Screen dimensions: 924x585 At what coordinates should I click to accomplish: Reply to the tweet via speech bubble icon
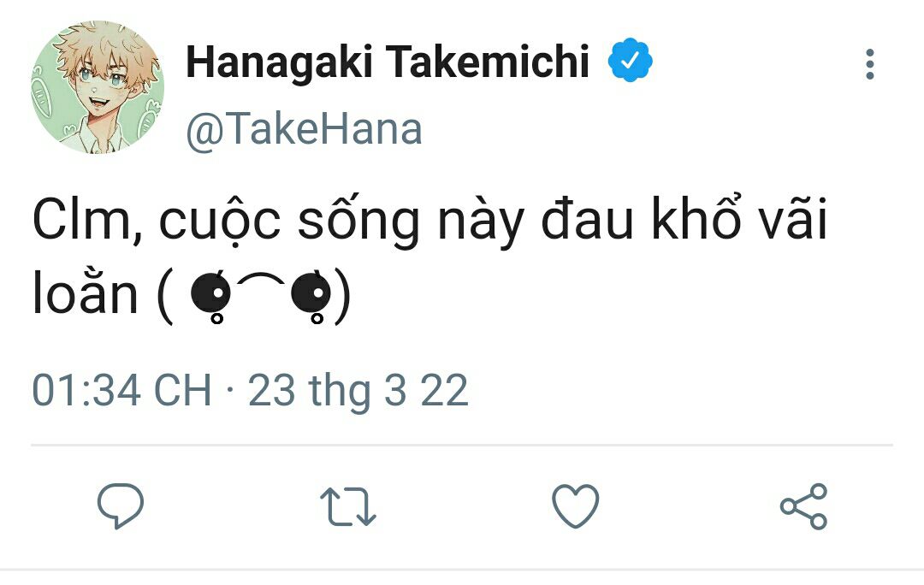[x=120, y=505]
